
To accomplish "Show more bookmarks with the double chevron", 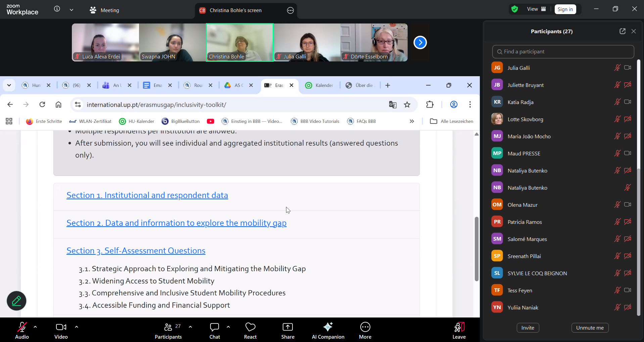I will pyautogui.click(x=412, y=121).
